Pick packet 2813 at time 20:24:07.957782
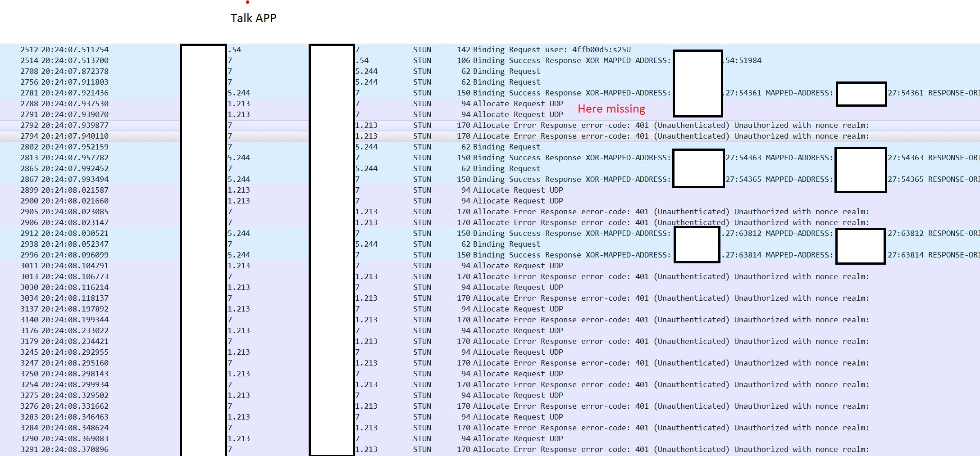This screenshot has width=980, height=456. pos(490,158)
